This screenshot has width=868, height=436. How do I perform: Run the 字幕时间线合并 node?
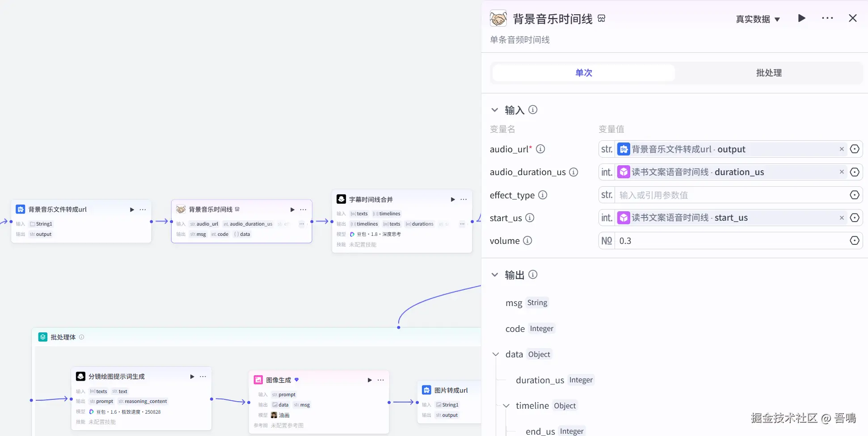[453, 199]
